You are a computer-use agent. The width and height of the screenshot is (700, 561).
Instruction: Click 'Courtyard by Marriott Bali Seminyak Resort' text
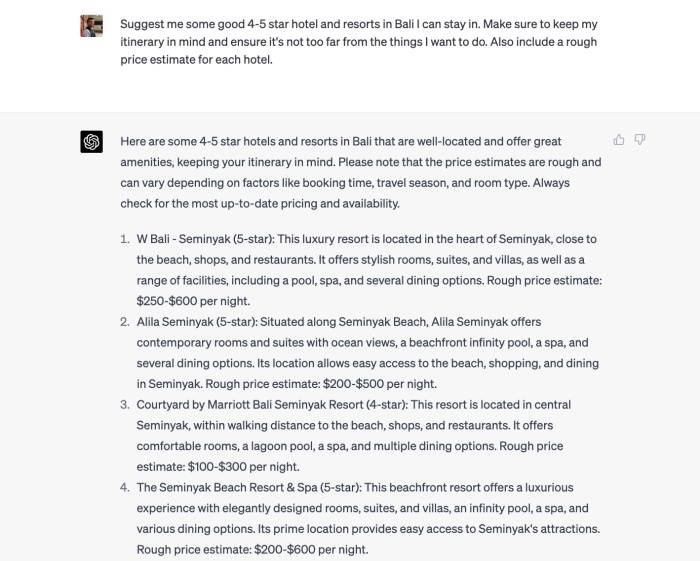tap(250, 405)
